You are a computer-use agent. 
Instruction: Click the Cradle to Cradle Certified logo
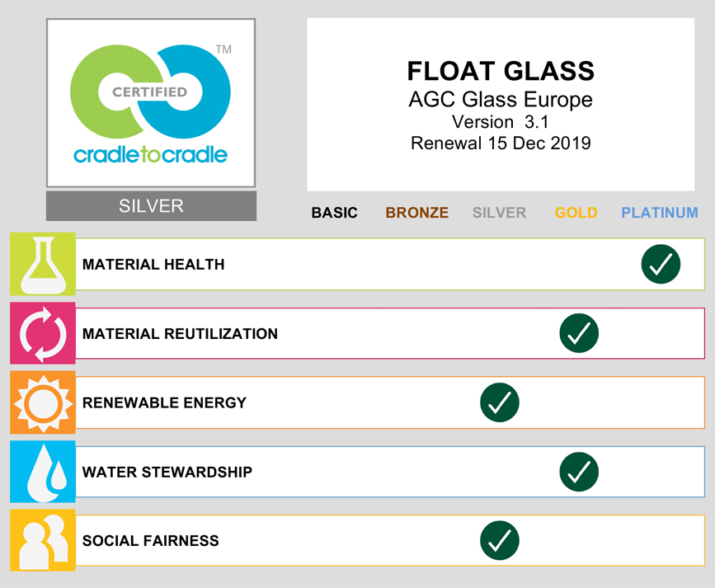(151, 103)
